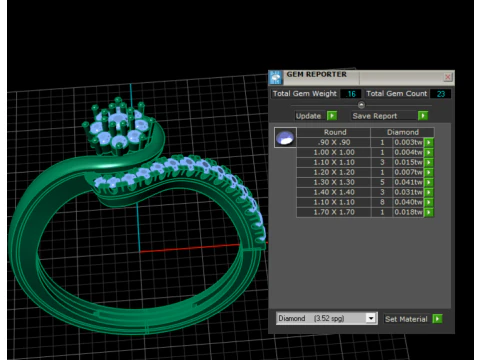Select the 1.70 X 1.70 size cell
The width and height of the screenshot is (480, 360).
pos(334,212)
